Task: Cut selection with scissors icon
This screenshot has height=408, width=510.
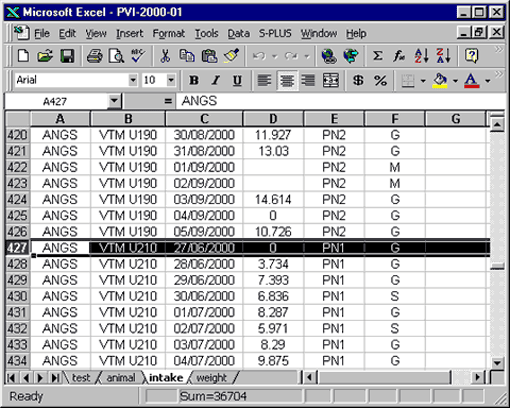Action: coord(165,56)
